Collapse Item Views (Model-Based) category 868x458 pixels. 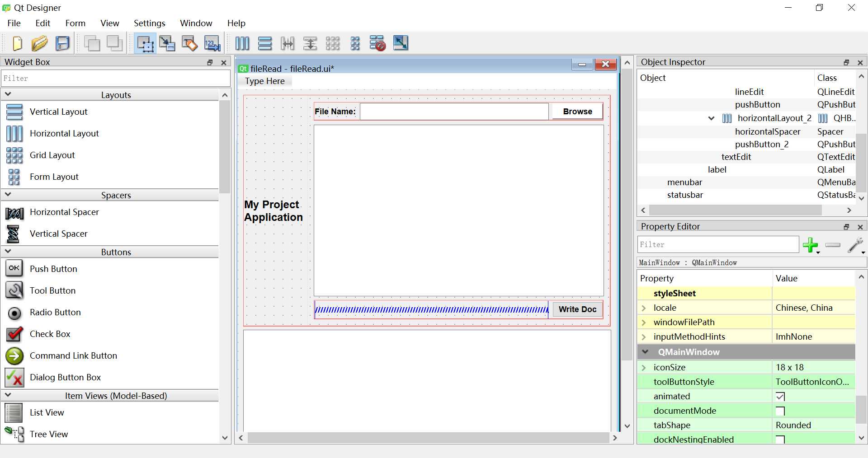pyautogui.click(x=8, y=395)
